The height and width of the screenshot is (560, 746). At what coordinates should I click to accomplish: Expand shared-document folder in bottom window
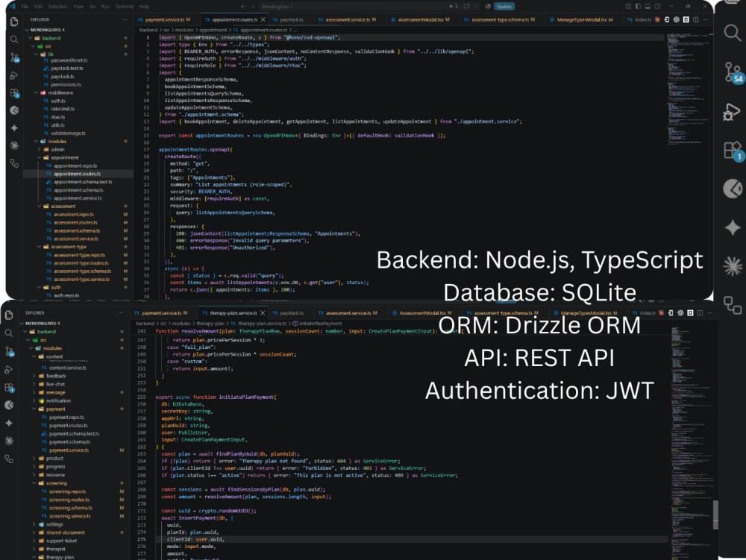click(x=34, y=532)
